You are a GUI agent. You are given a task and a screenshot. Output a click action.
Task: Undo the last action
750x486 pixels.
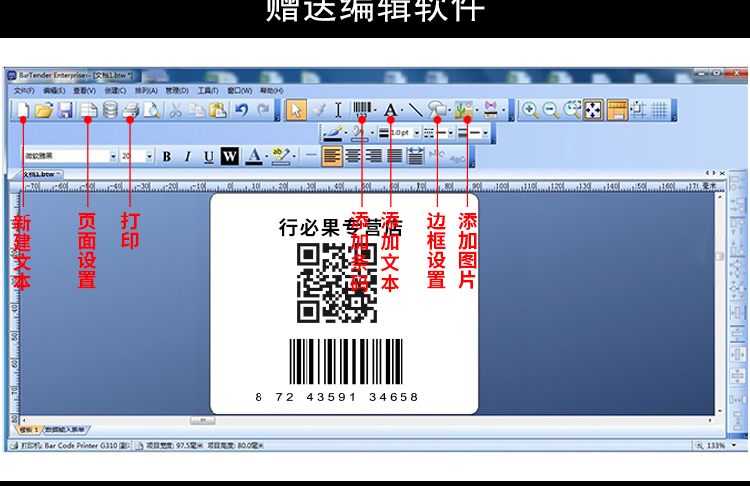click(x=242, y=110)
